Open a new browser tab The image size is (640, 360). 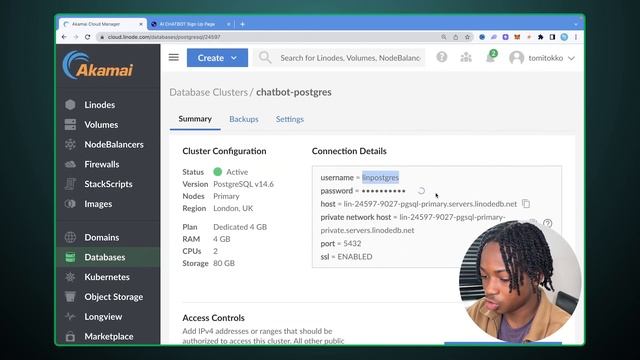[242, 24]
